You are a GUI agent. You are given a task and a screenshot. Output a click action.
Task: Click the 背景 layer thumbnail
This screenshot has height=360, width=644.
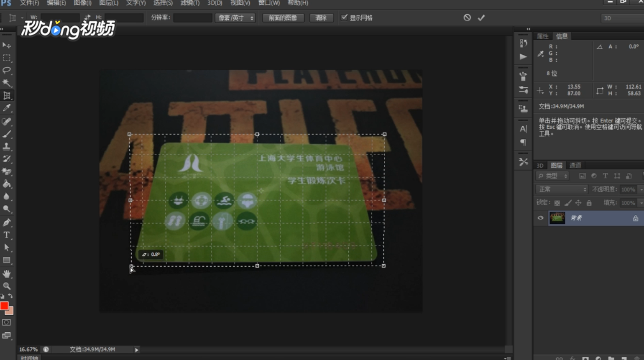tap(557, 218)
